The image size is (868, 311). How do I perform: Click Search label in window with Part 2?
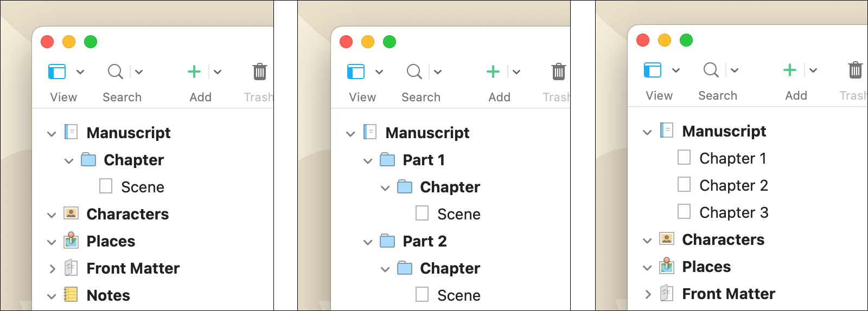point(421,97)
